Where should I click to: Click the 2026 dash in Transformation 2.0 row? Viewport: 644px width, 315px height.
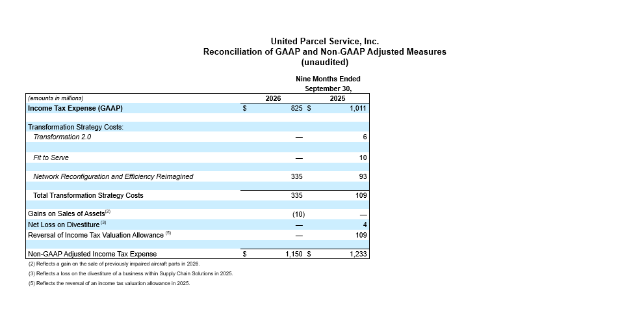click(299, 137)
